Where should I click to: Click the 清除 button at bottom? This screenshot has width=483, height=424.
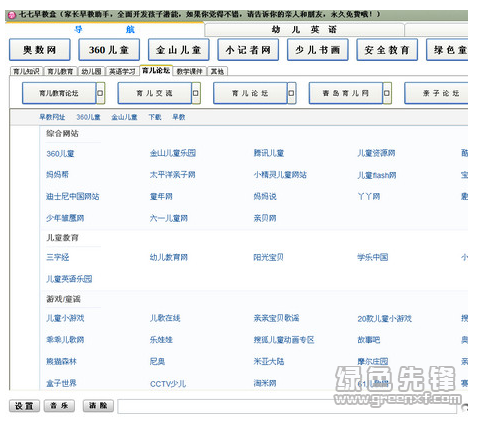[x=98, y=406]
